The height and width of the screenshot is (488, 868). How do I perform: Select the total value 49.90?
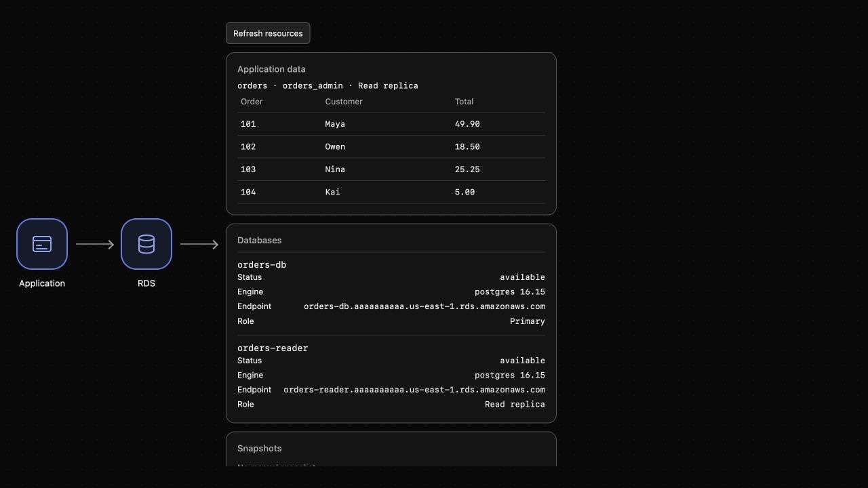pyautogui.click(x=467, y=124)
